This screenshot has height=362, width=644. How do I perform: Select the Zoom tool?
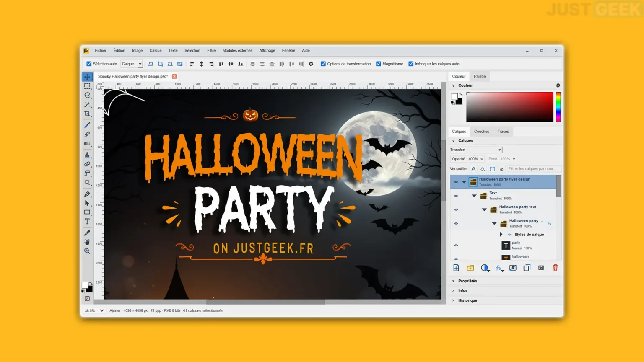[87, 251]
